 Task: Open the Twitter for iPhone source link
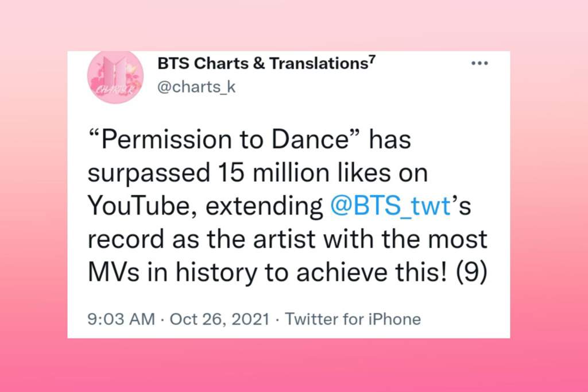(x=353, y=319)
